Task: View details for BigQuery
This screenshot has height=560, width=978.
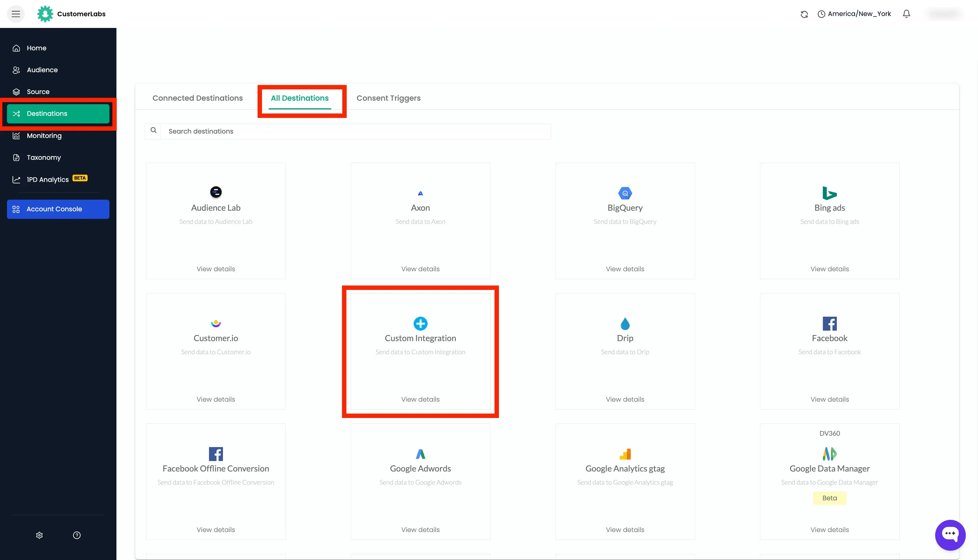Action: (x=625, y=269)
